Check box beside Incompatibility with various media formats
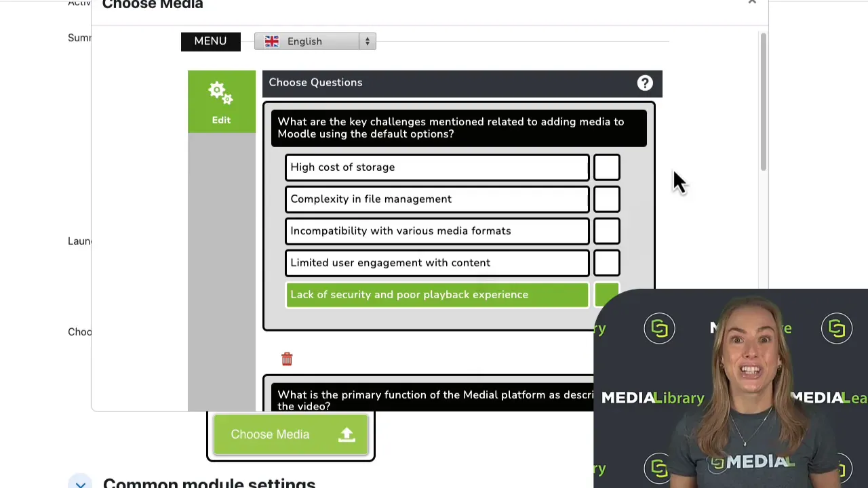 click(x=606, y=231)
